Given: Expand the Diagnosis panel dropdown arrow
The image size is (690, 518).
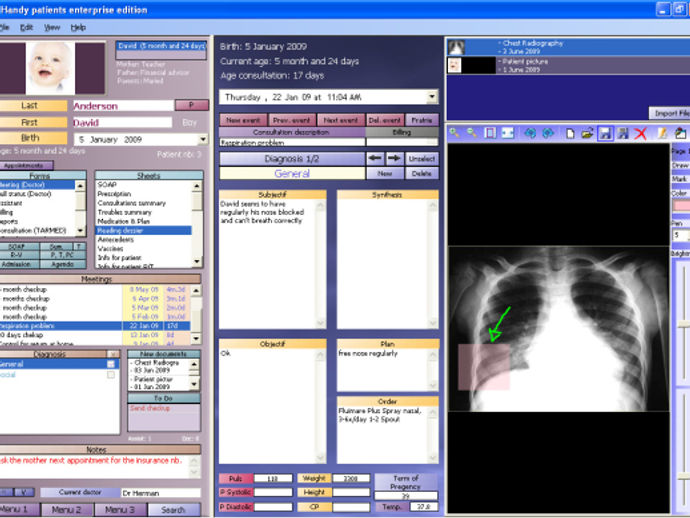Looking at the screenshot, I should pyautogui.click(x=113, y=354).
